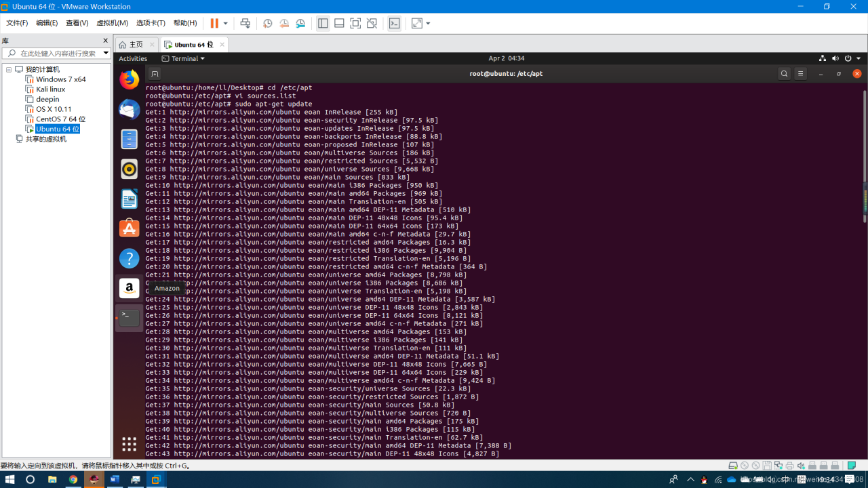Click the terminal search icon
The image size is (868, 488).
[x=784, y=74]
